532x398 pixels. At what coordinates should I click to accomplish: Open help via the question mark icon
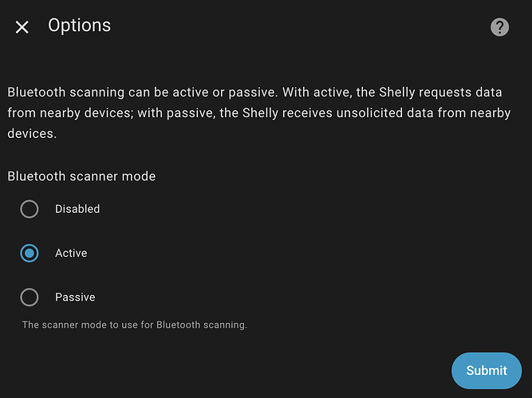[499, 27]
